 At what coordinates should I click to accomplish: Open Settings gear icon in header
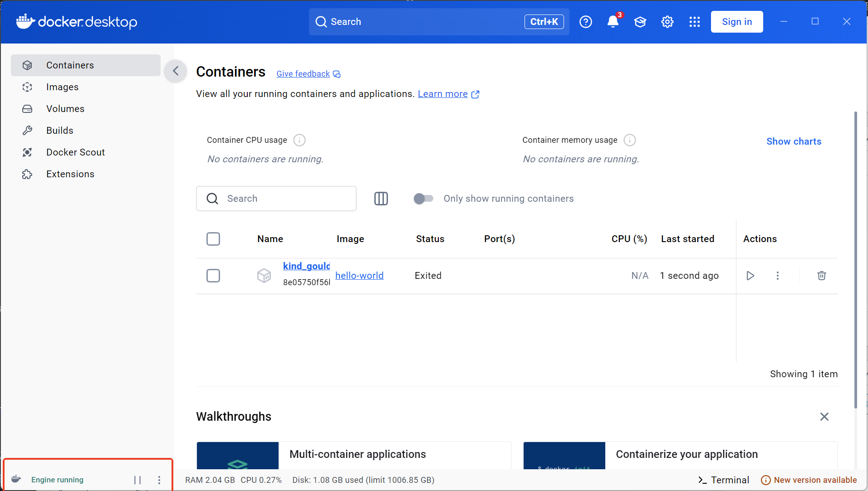pyautogui.click(x=667, y=22)
